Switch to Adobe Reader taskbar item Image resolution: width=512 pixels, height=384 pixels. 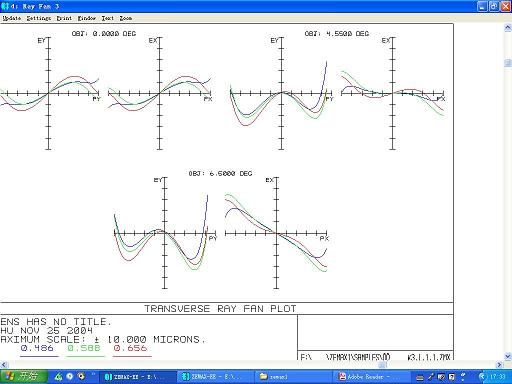click(370, 377)
